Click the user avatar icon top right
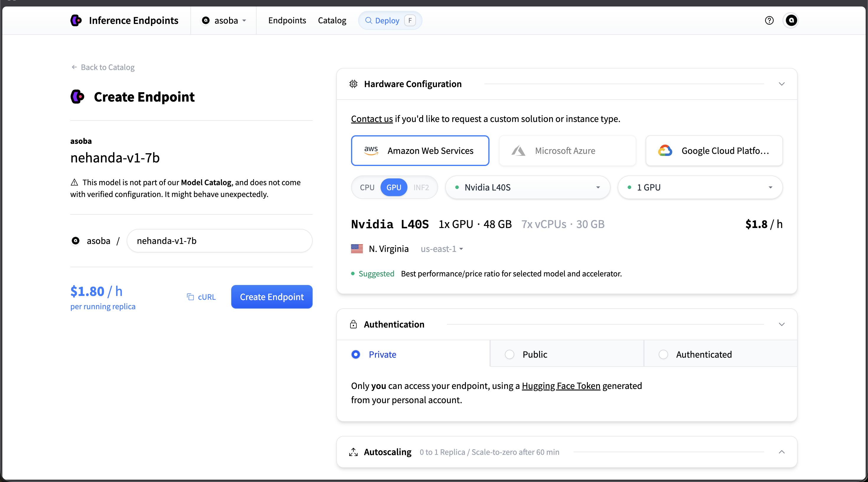 (791, 20)
